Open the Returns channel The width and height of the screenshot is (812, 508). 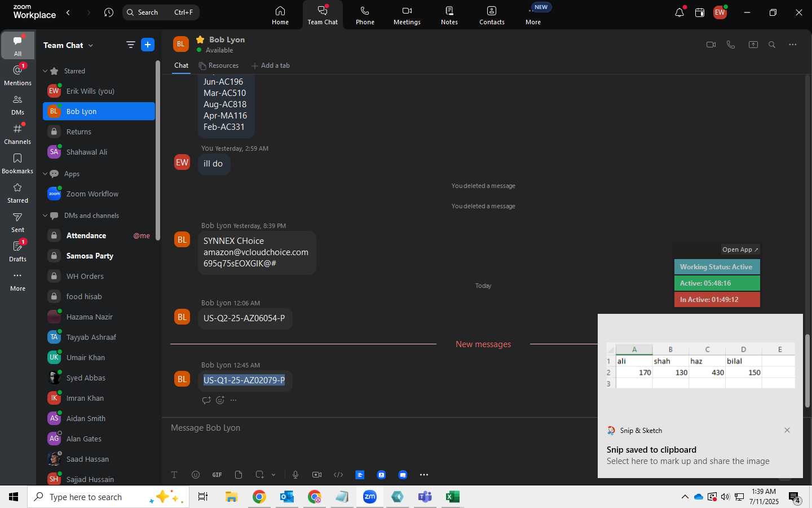99,132
